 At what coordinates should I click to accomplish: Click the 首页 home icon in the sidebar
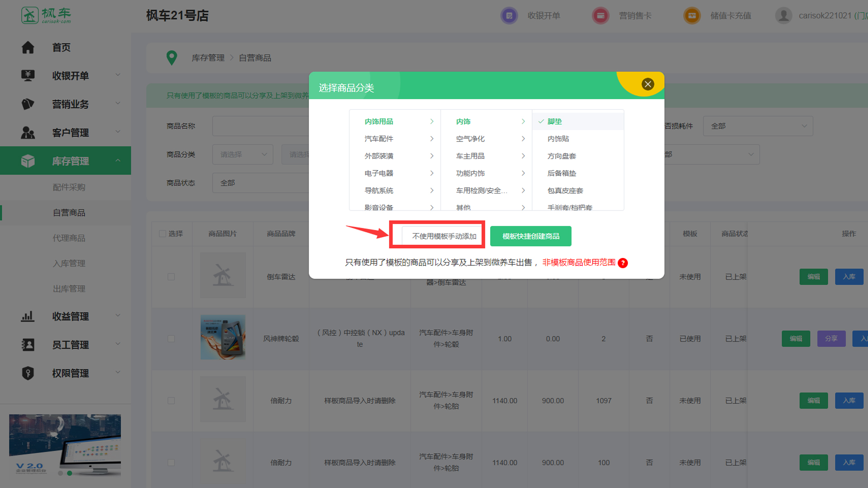(28, 47)
